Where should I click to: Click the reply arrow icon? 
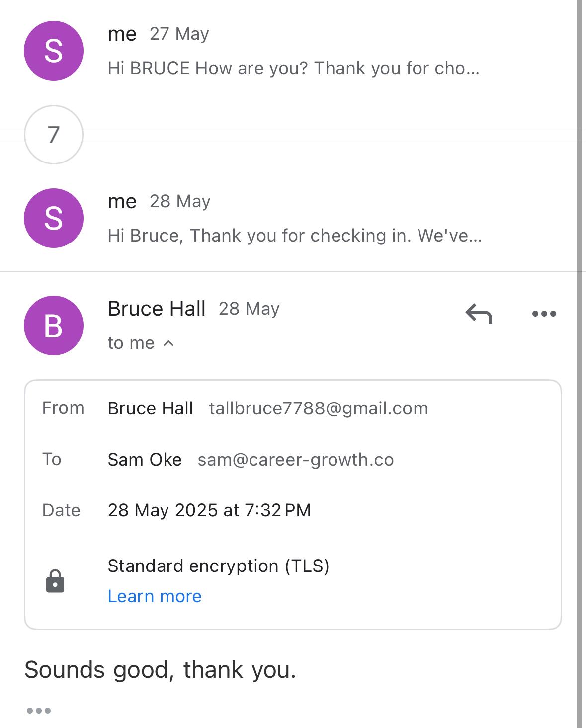tap(479, 314)
